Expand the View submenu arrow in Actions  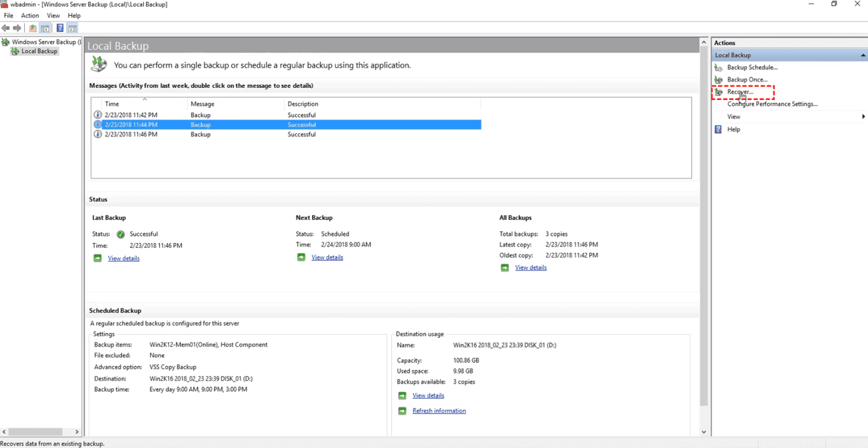pos(863,116)
